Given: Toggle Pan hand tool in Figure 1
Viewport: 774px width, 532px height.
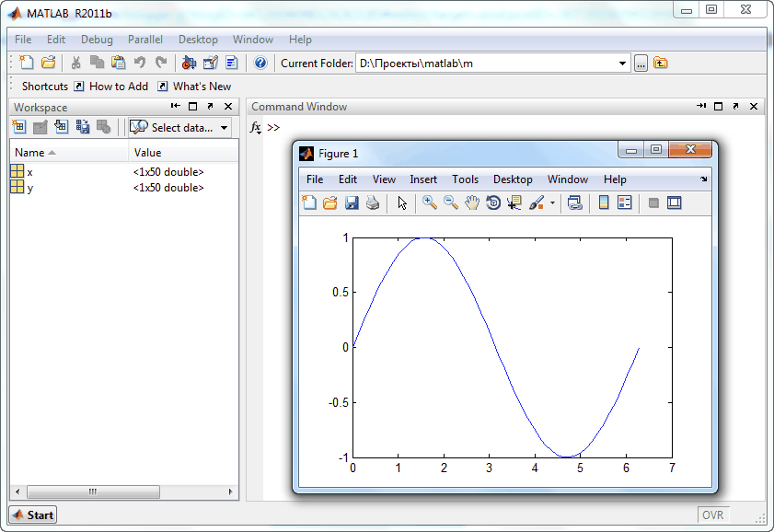Looking at the screenshot, I should pos(472,202).
